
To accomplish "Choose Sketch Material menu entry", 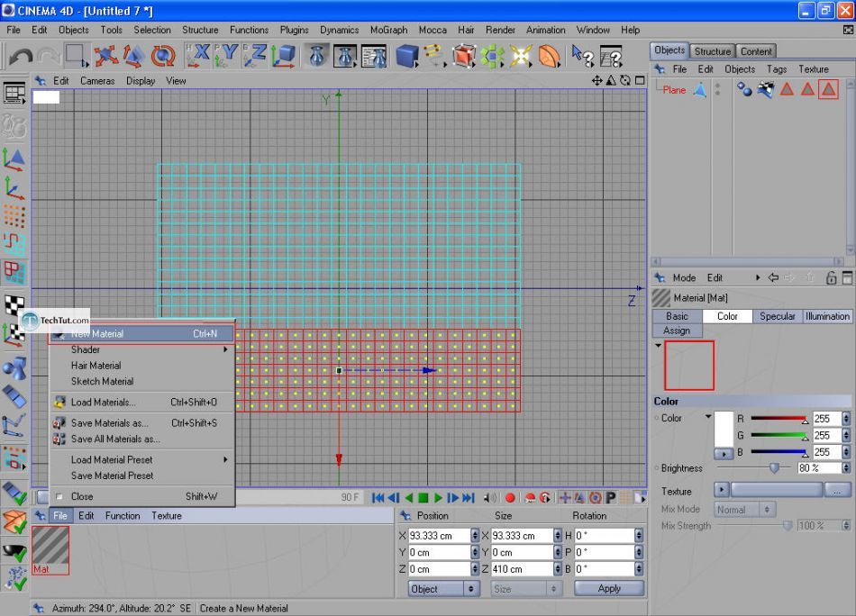I will (142, 381).
